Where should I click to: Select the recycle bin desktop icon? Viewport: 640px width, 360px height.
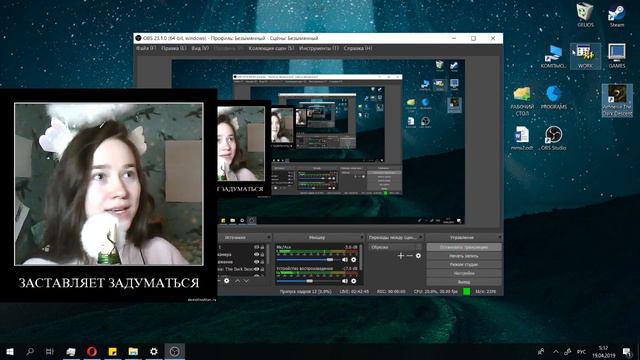pos(585,16)
